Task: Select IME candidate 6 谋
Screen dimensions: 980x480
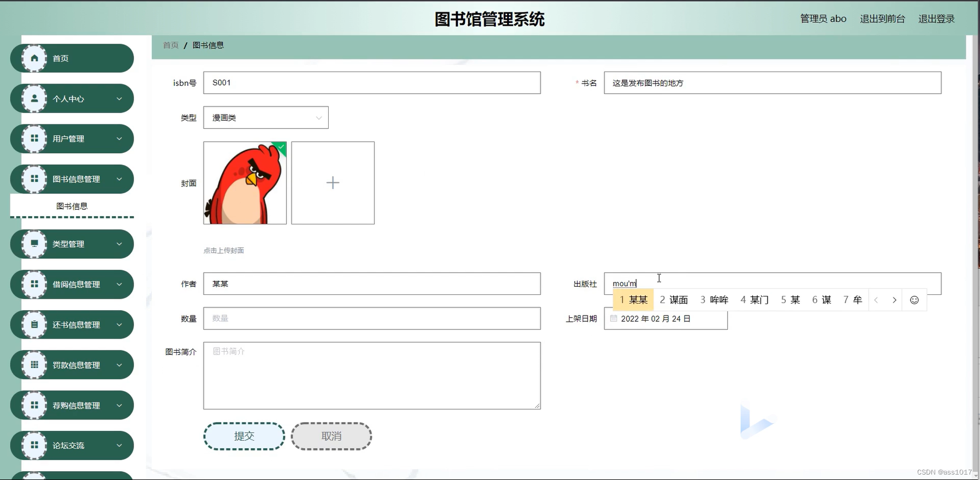Action: (822, 300)
